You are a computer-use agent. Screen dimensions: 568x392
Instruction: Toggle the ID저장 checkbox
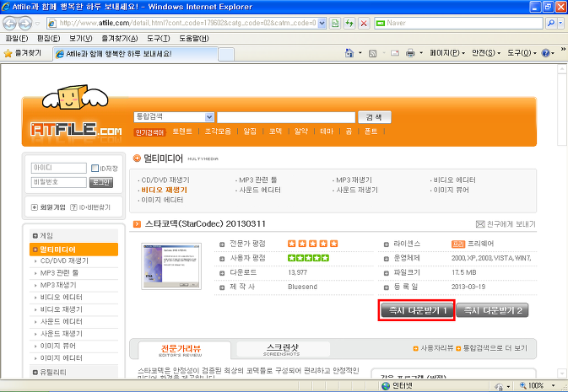(95, 168)
